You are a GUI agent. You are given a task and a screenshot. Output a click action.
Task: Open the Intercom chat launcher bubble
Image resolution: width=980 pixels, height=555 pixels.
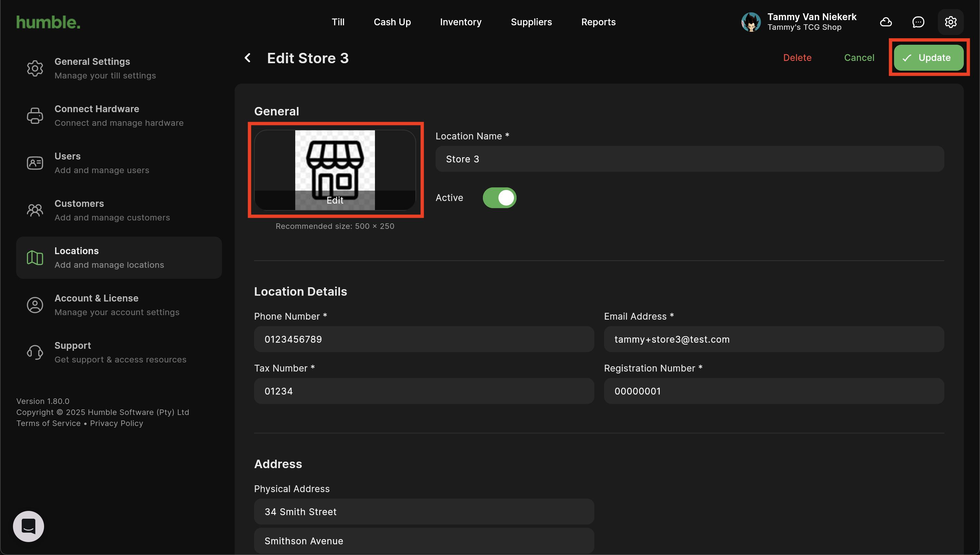click(x=29, y=526)
